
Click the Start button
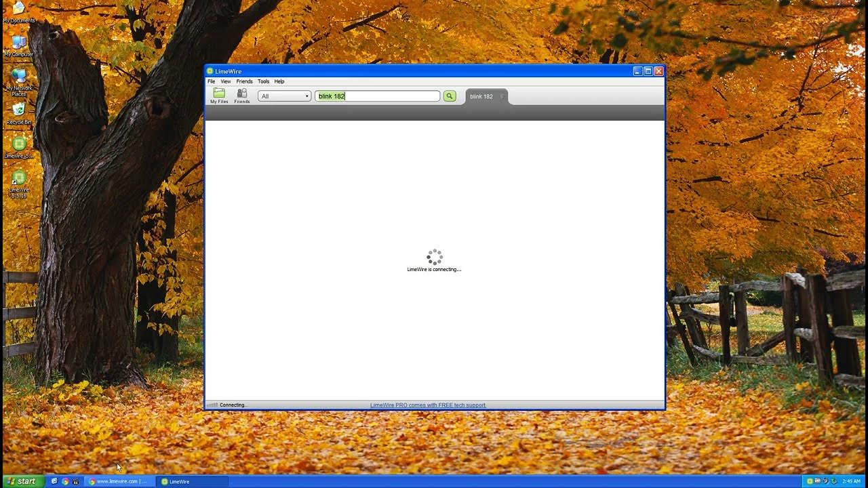click(x=22, y=481)
